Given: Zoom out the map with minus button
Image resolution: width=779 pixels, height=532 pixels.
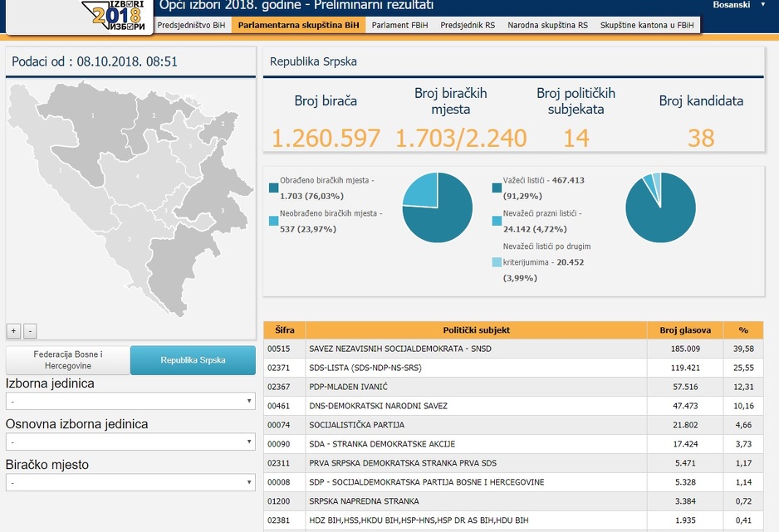Looking at the screenshot, I should 30,330.
